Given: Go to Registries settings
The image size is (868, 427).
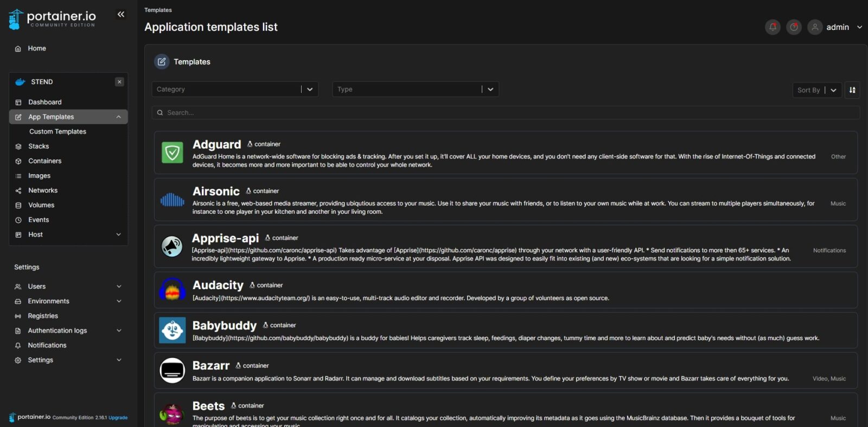Looking at the screenshot, I should click(x=43, y=316).
